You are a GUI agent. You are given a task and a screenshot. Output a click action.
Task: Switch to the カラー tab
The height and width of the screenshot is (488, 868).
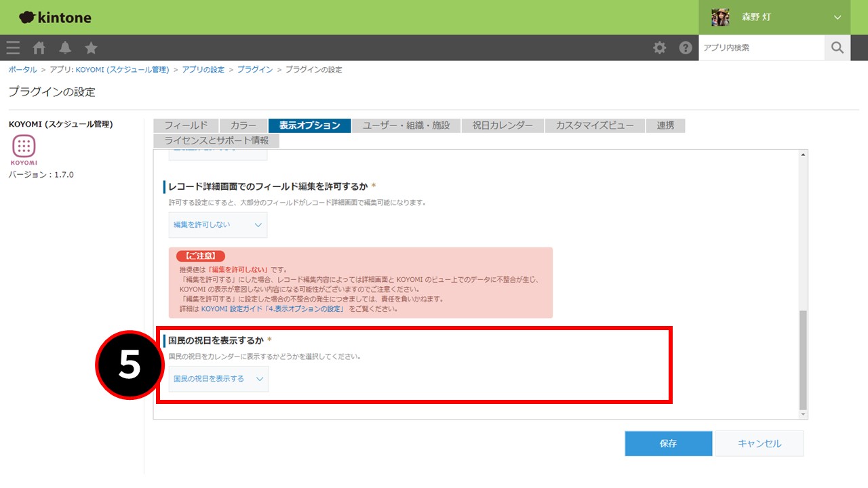[243, 125]
